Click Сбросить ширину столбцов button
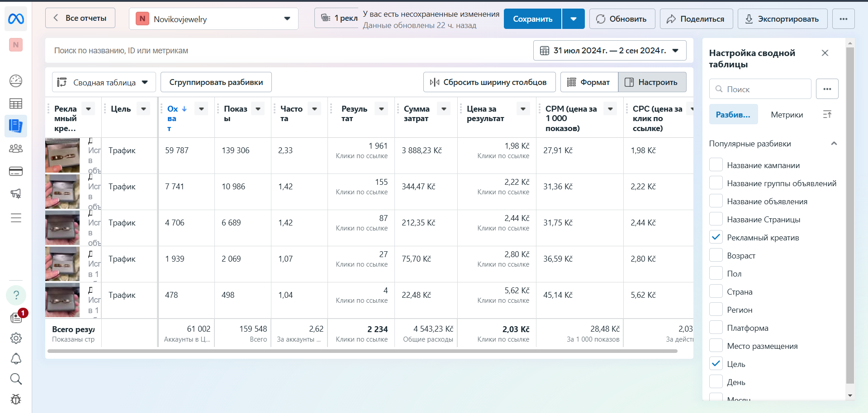 [x=489, y=82]
